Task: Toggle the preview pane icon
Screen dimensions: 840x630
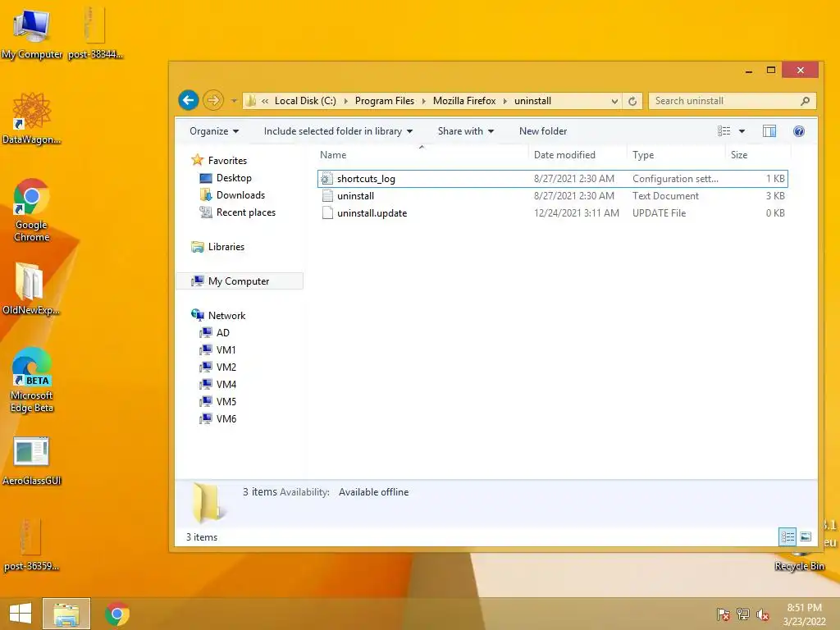Action: [769, 131]
